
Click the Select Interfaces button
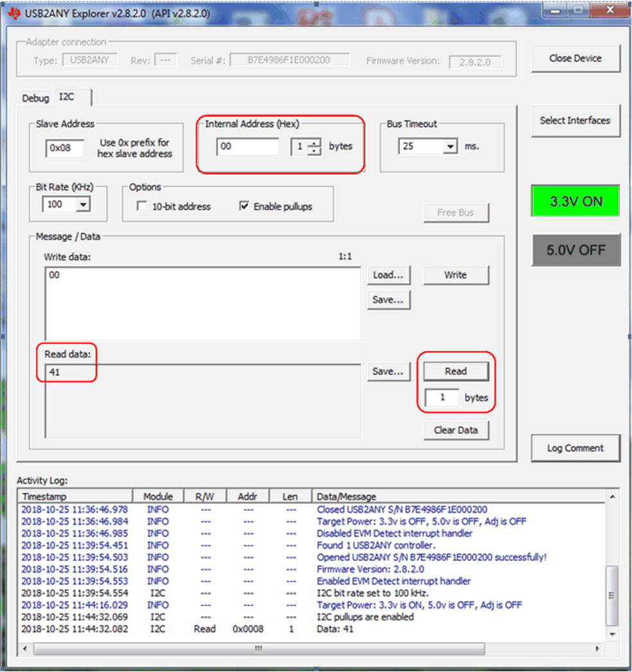point(575,120)
